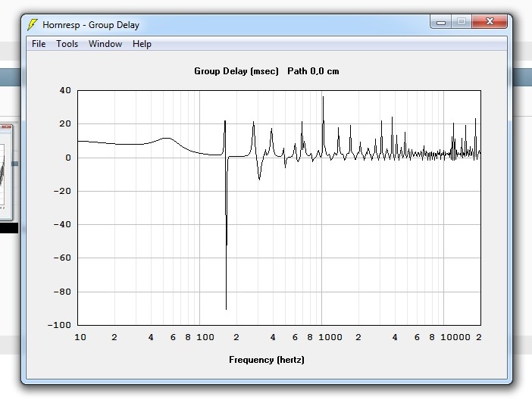
Task: Click the Group Delay (msec) chart heading
Action: [236, 71]
